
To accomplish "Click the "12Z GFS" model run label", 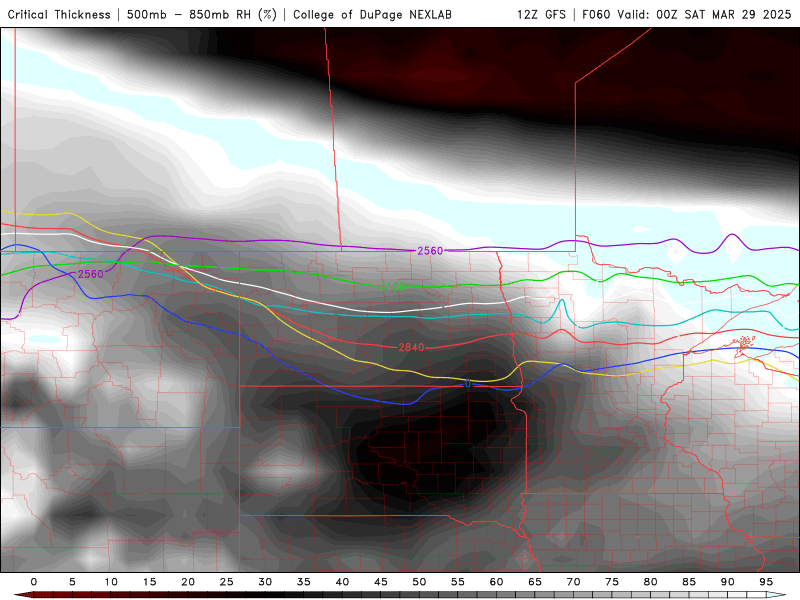I will tap(541, 14).
